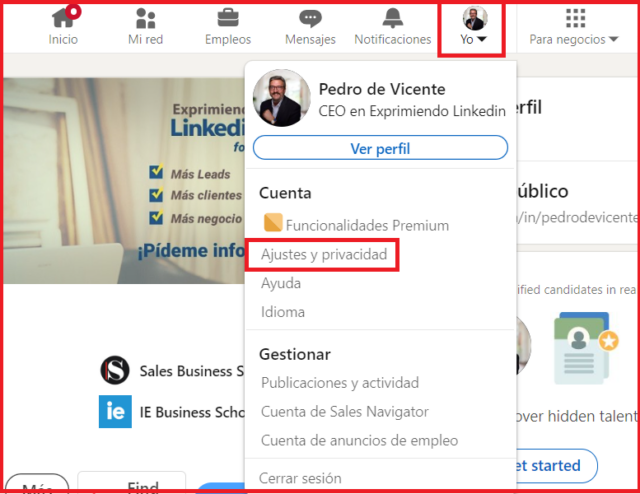
Task: Open Publicaciones y actividad
Action: pos(340,383)
